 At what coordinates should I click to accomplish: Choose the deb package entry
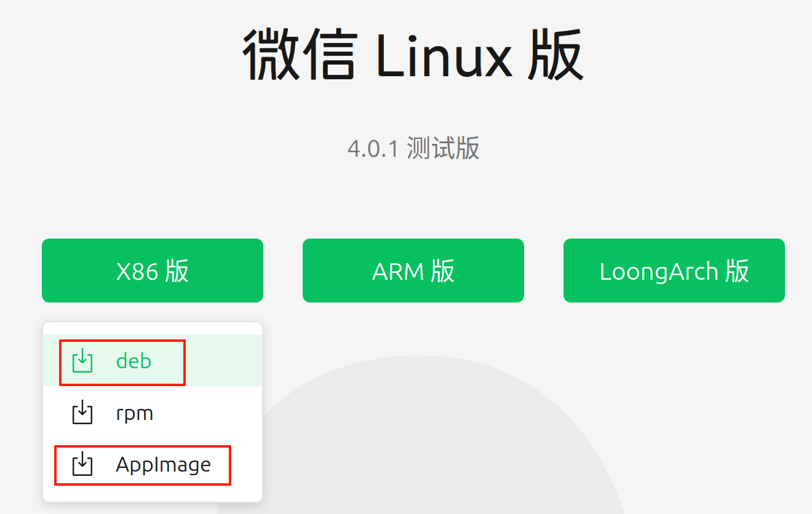tap(133, 362)
